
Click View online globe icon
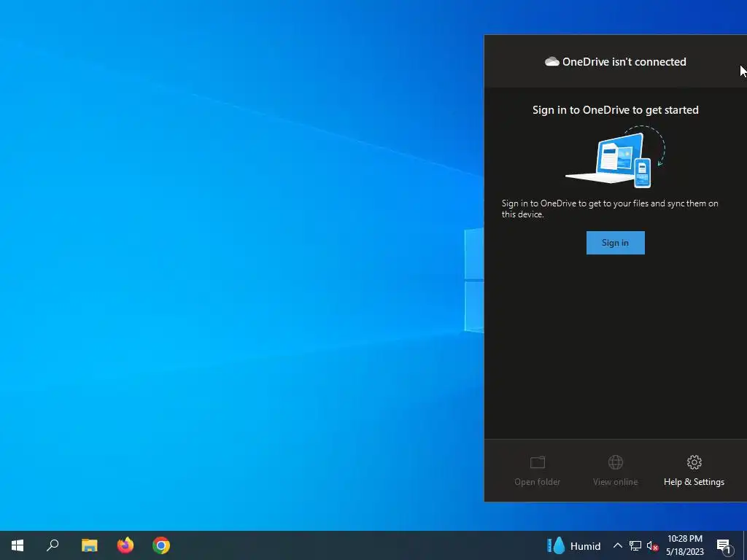pyautogui.click(x=615, y=462)
